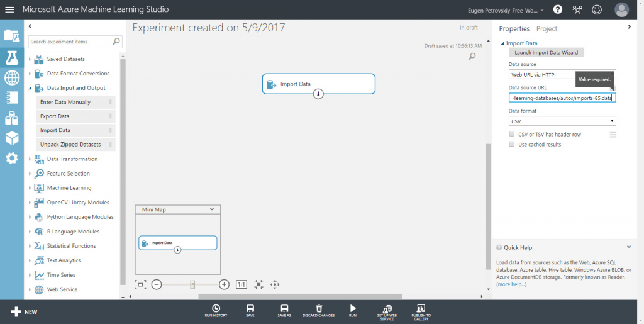Open the Trained Models cube sidebar icon

coord(12,138)
